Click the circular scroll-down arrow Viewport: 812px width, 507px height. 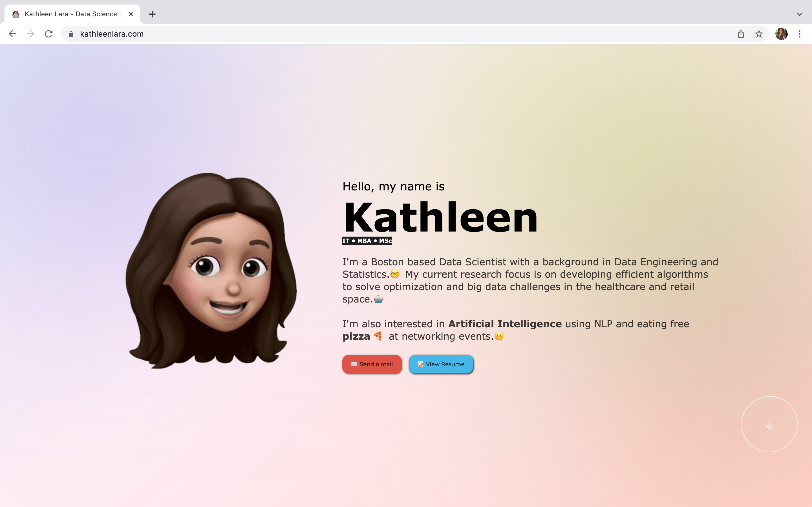769,424
